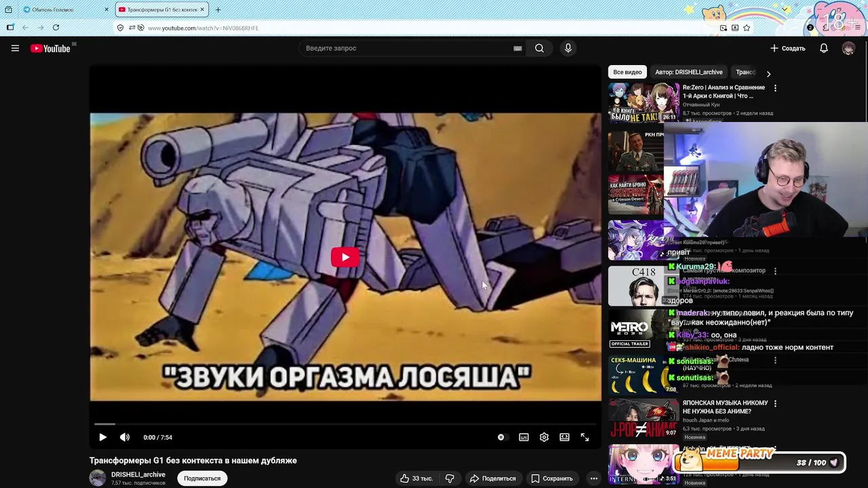Screen dimensions: 868x488
Task: Like the video (33 тыс.)
Action: point(416,479)
